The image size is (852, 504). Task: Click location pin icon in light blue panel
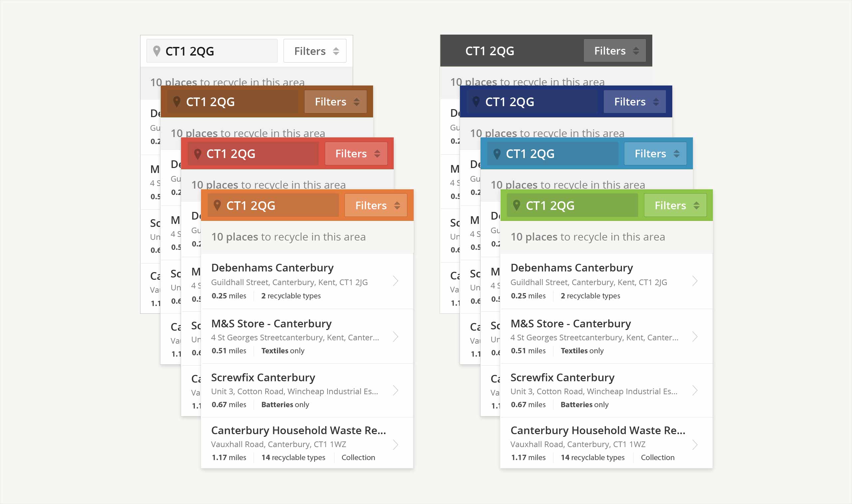click(497, 153)
